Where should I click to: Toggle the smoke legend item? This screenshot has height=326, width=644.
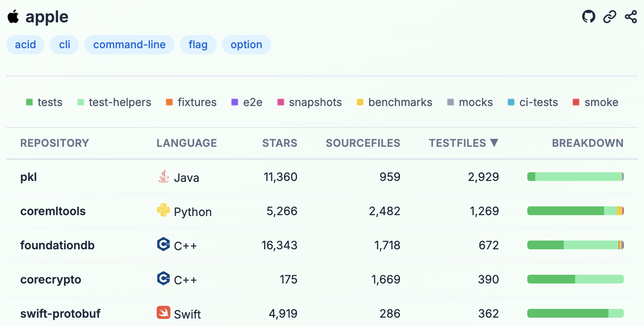(x=595, y=103)
